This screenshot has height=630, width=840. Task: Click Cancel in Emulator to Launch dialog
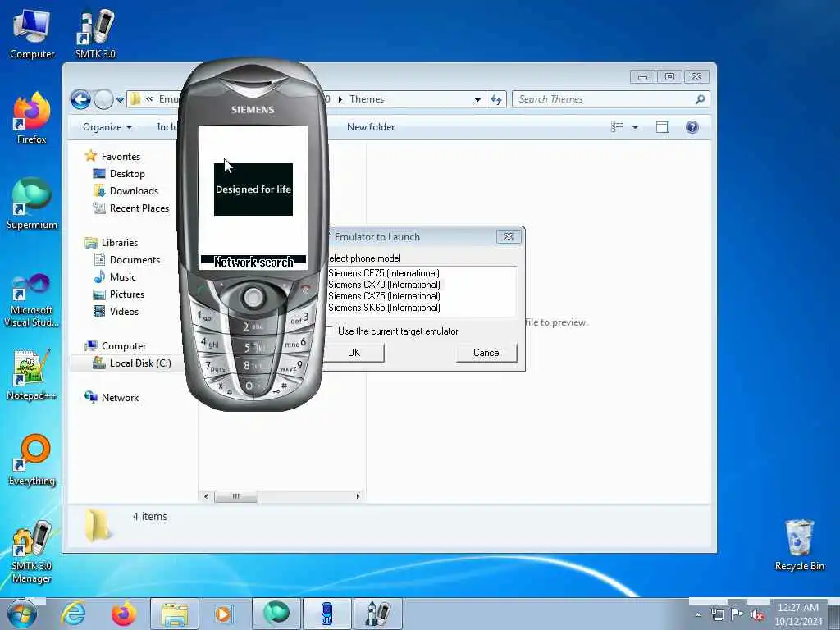pos(486,353)
